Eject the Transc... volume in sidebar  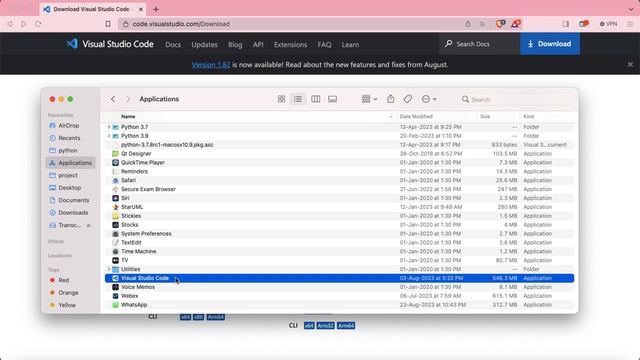point(89,225)
